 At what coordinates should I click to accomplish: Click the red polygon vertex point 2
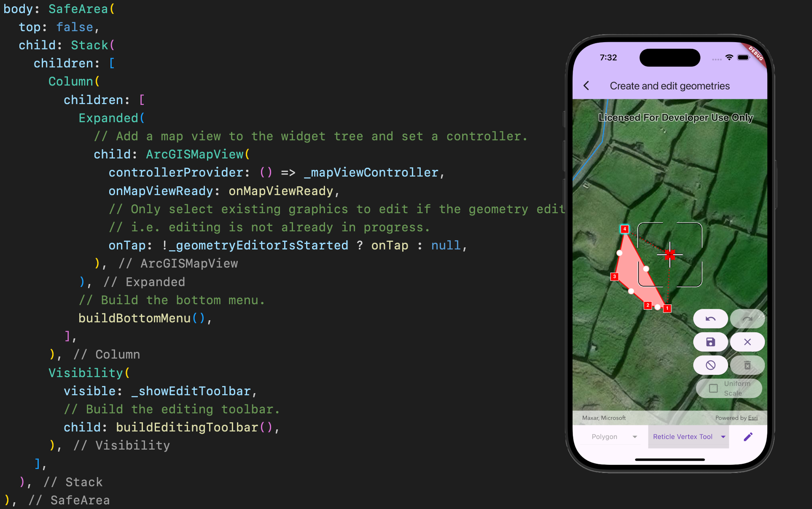(648, 306)
